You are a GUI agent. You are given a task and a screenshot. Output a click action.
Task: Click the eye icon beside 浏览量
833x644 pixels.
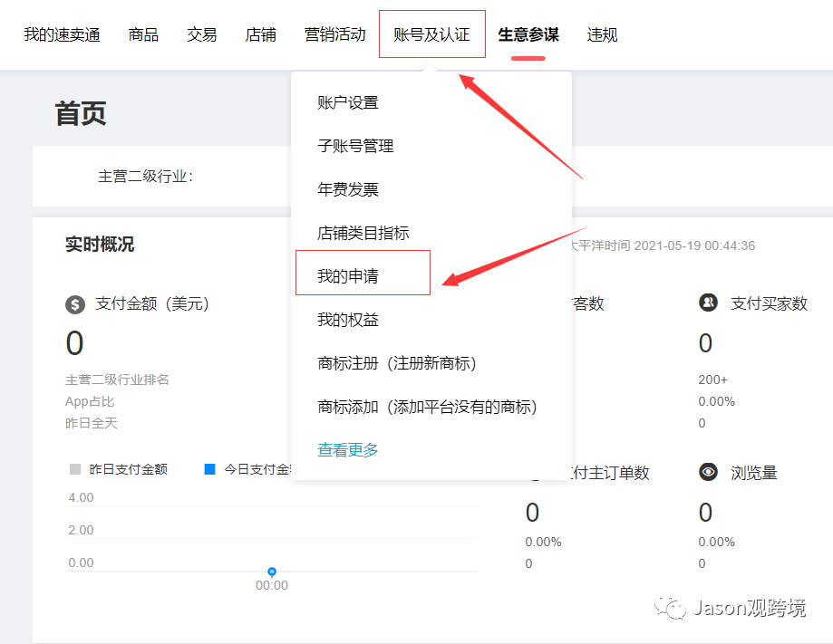[708, 472]
